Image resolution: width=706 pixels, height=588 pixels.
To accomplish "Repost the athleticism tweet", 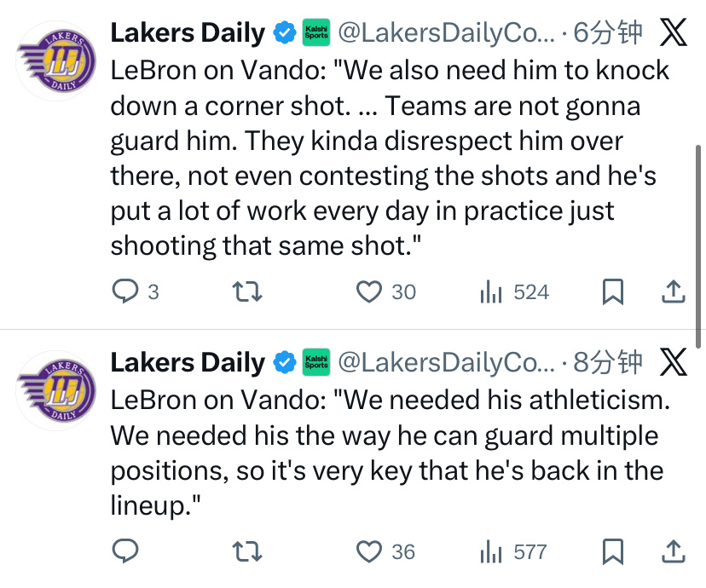I will point(247,551).
